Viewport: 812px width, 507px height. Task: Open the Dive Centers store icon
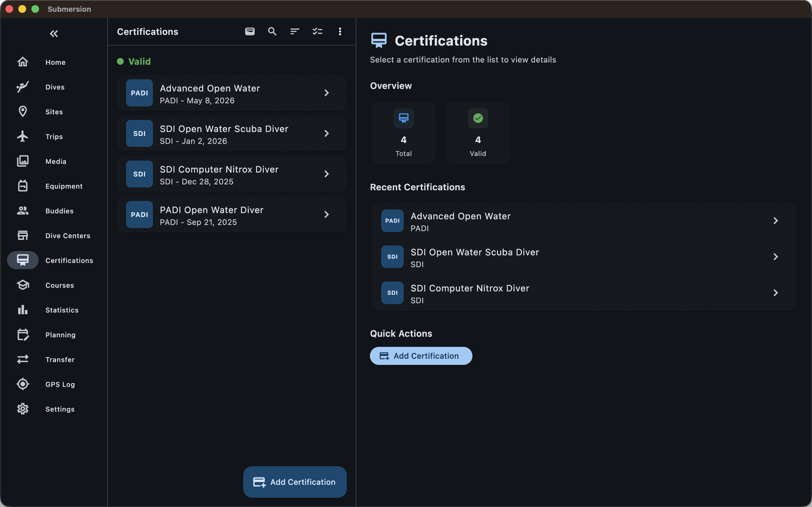pyautogui.click(x=23, y=235)
